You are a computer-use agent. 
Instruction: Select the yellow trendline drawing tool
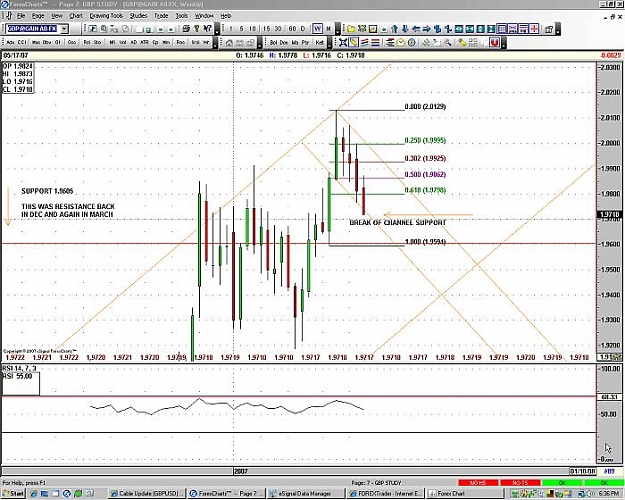tap(354, 42)
